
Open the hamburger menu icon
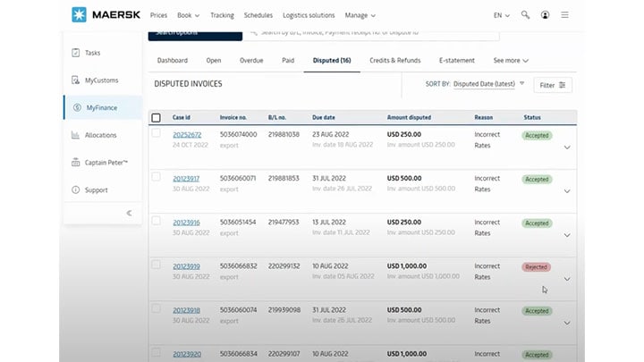pos(564,15)
